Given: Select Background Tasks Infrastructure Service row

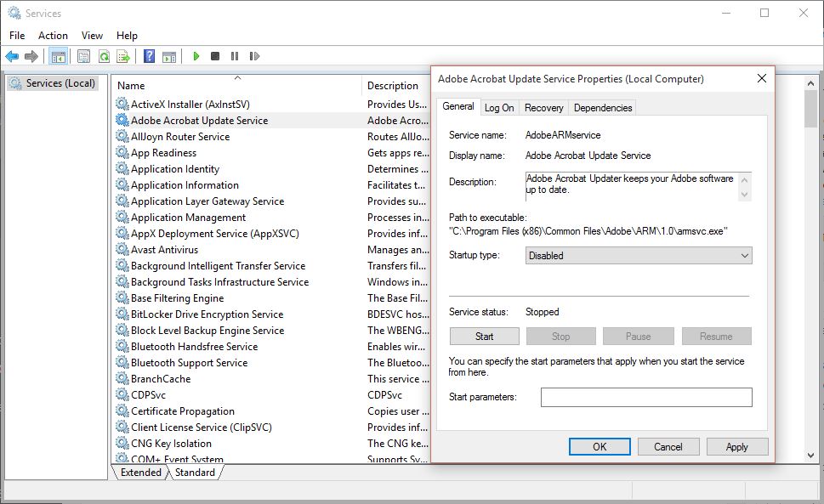Looking at the screenshot, I should [x=271, y=282].
